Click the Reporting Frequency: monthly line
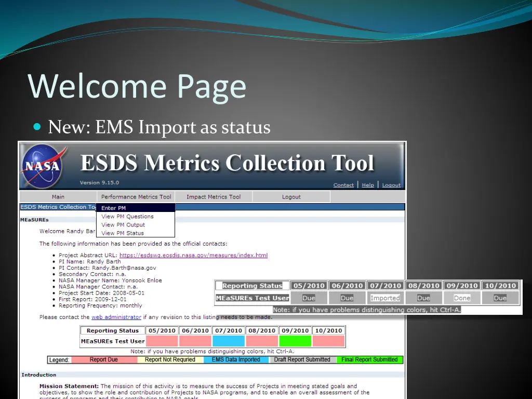 [100, 305]
